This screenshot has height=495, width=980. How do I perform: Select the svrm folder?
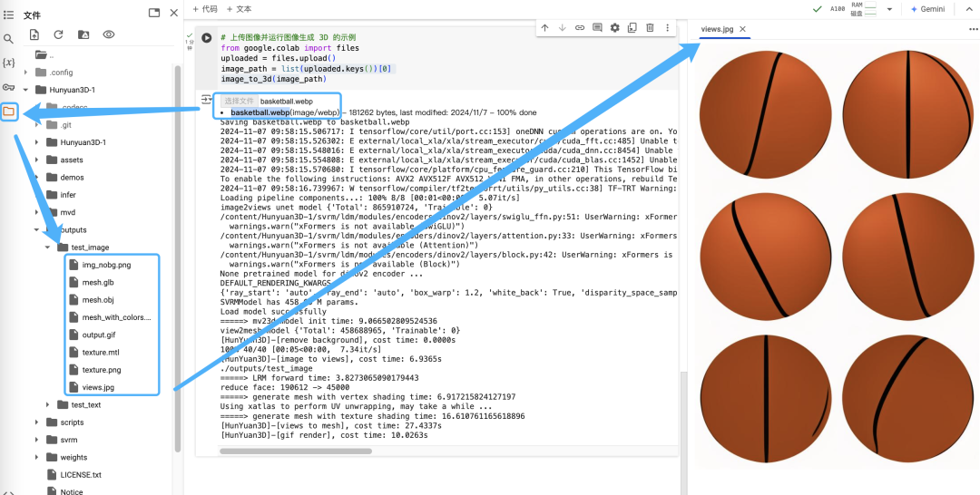coord(69,440)
